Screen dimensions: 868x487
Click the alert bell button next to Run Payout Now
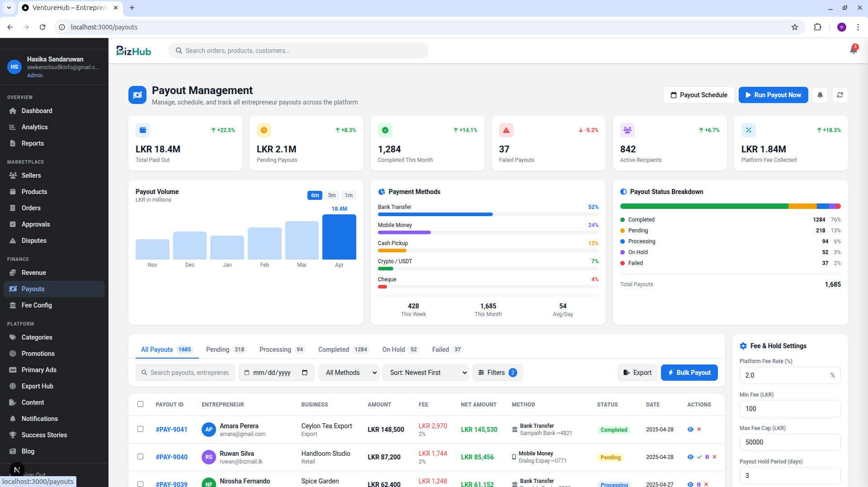click(x=820, y=95)
